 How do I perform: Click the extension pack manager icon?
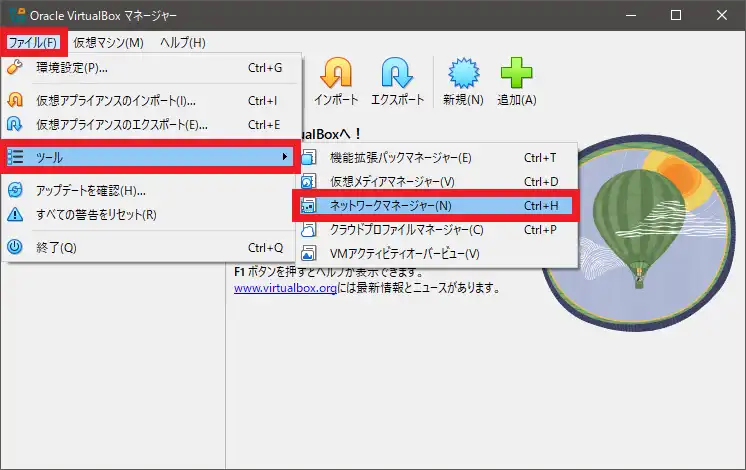[x=308, y=157]
